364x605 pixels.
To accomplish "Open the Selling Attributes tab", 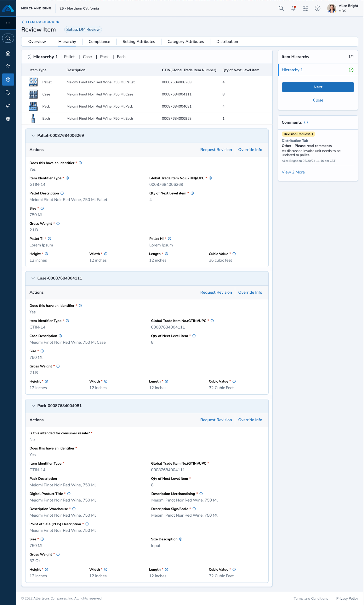I will 139,42.
